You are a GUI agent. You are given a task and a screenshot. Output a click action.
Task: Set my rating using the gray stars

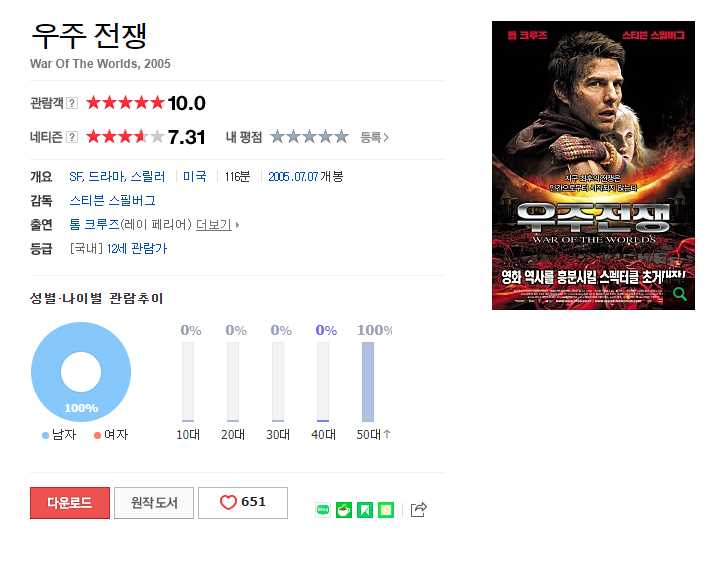coord(309,137)
